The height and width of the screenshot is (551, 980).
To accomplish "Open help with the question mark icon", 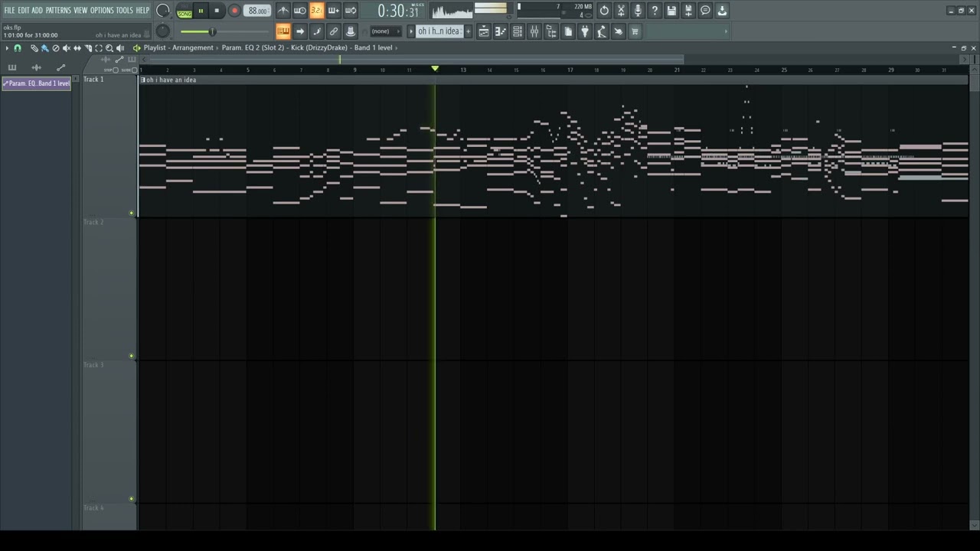I will 655,11.
